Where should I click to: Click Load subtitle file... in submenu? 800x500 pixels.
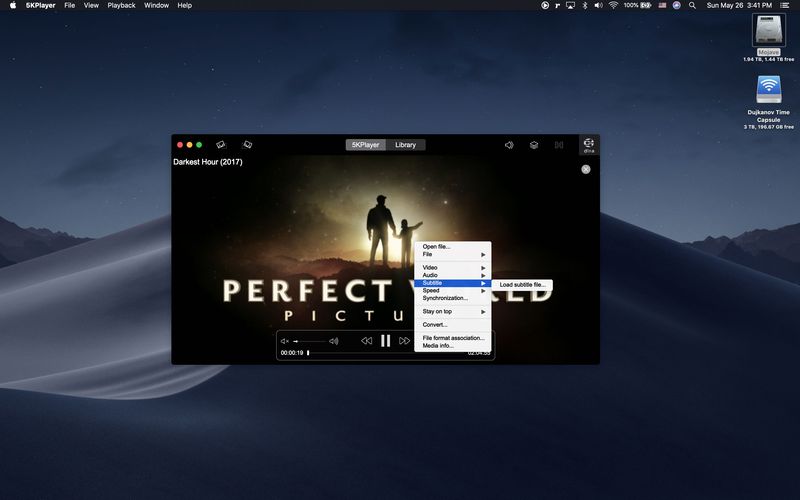click(522, 285)
